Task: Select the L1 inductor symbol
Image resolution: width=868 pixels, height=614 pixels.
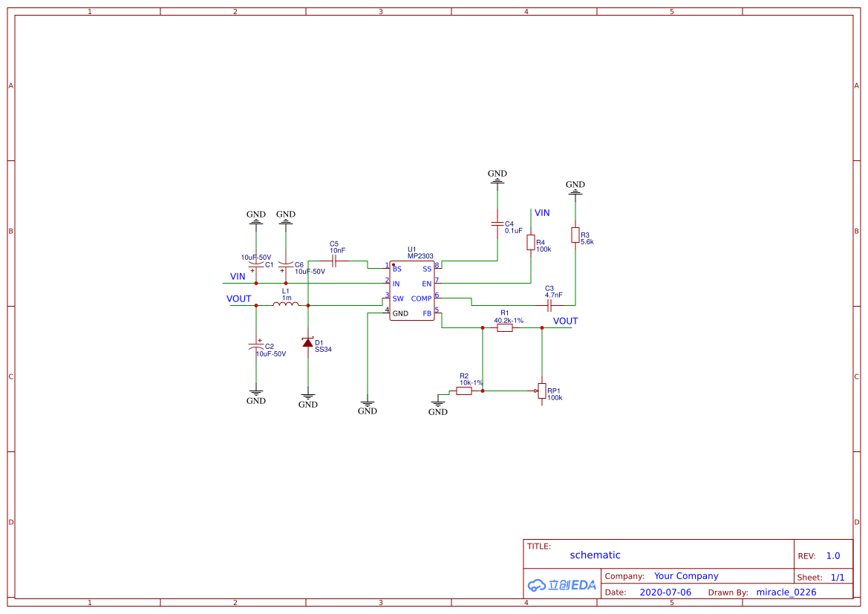Action: [x=286, y=304]
